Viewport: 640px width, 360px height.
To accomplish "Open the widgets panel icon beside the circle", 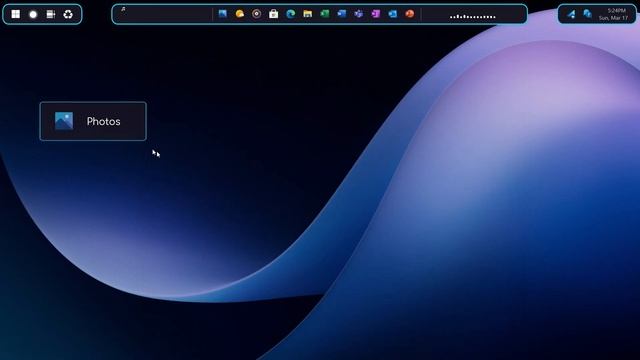I will [x=51, y=14].
